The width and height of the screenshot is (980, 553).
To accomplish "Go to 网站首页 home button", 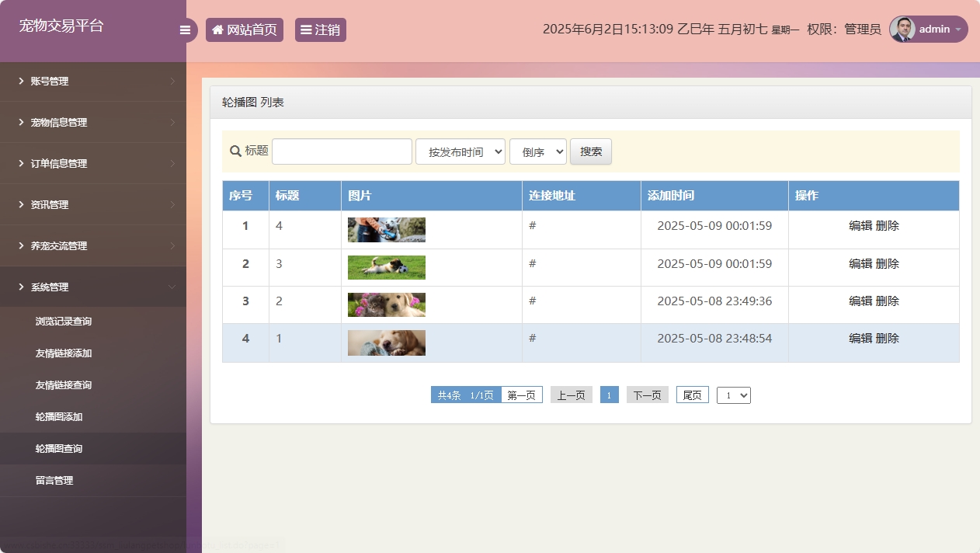I will coord(245,30).
